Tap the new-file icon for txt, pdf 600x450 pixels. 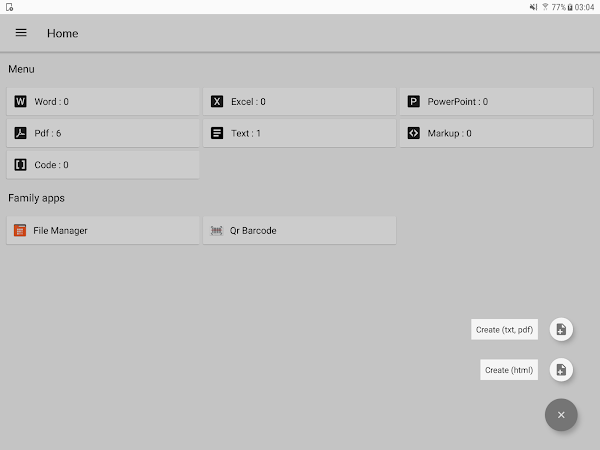(561, 329)
